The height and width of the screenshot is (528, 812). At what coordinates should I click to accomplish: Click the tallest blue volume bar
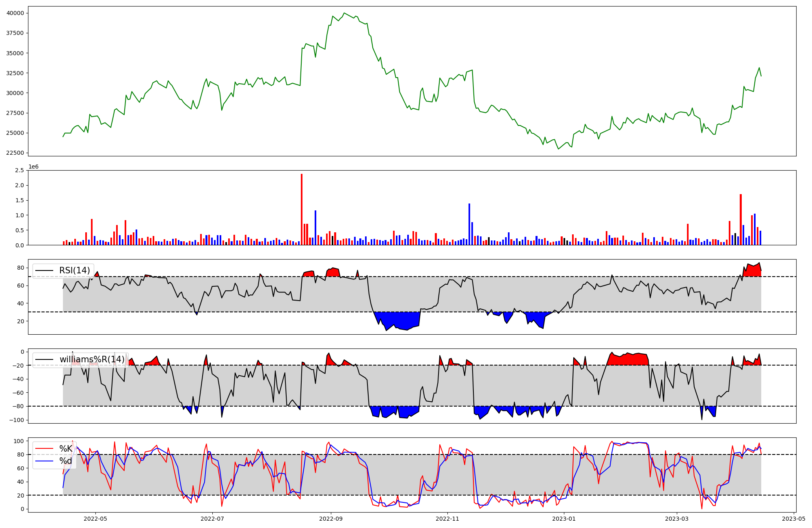(469, 224)
